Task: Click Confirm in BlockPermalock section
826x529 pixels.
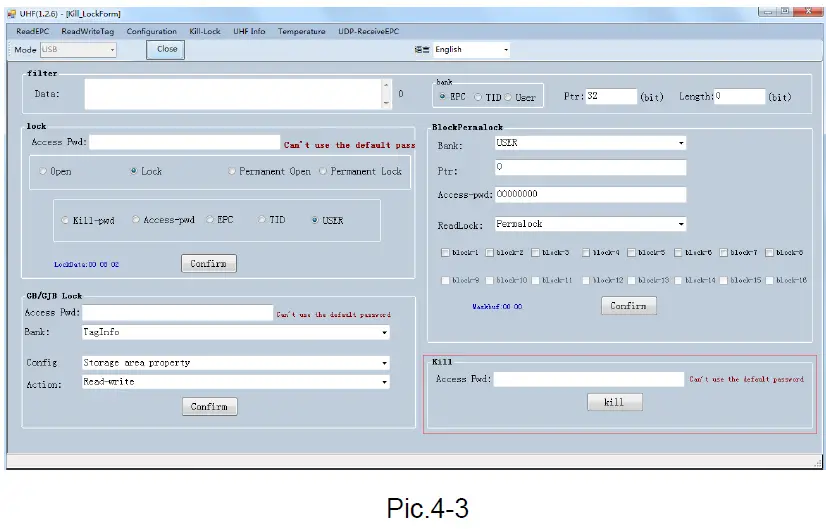Action: pyautogui.click(x=628, y=306)
